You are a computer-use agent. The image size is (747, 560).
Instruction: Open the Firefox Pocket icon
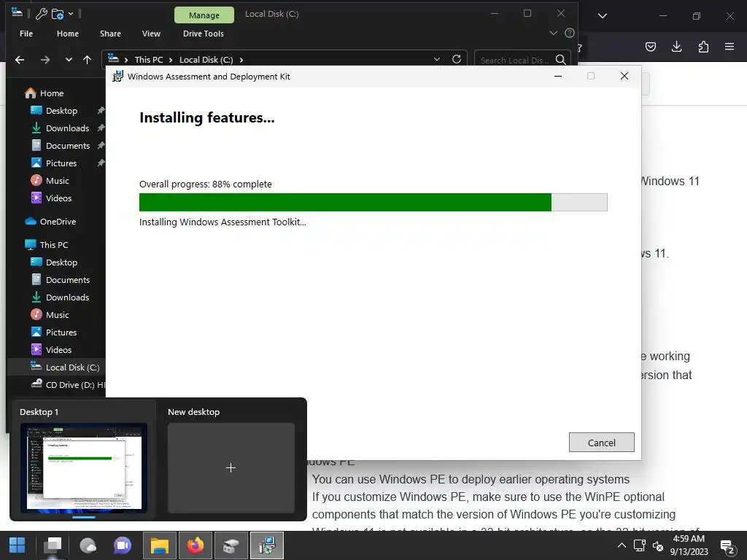click(650, 47)
